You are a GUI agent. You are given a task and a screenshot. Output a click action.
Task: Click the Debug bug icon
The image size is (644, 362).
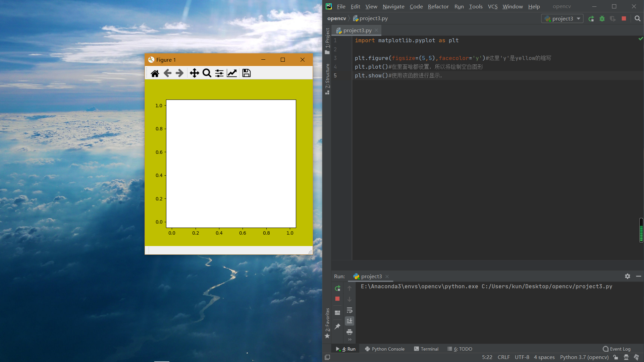(602, 19)
